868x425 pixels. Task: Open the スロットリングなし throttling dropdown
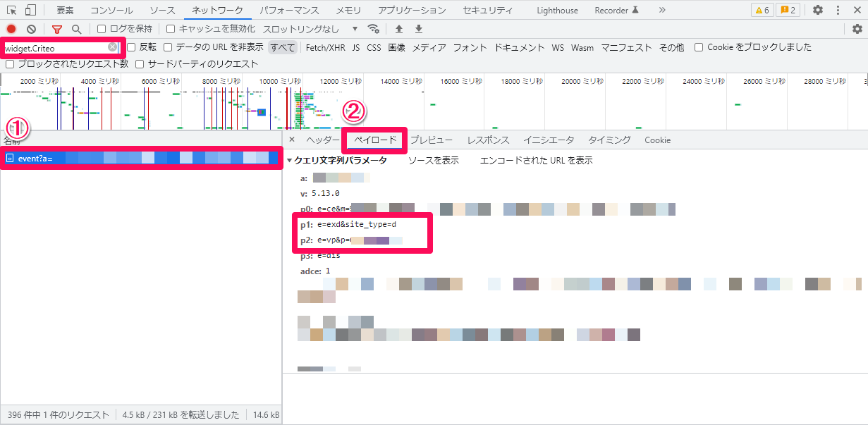tap(310, 29)
